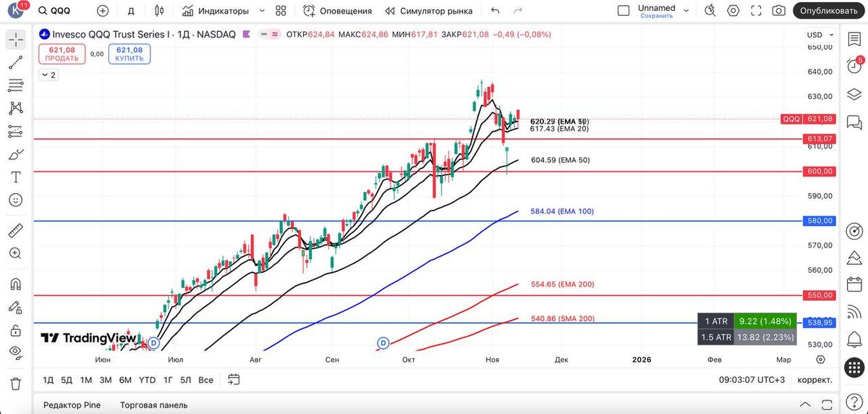The width and height of the screenshot is (868, 414).
Task: Select the trend line drawing tool
Action: [x=15, y=64]
